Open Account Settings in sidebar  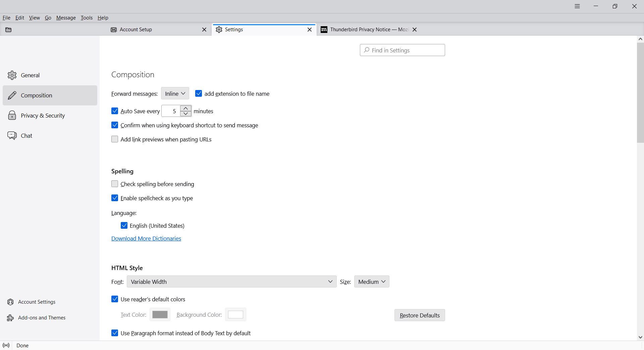pyautogui.click(x=37, y=302)
